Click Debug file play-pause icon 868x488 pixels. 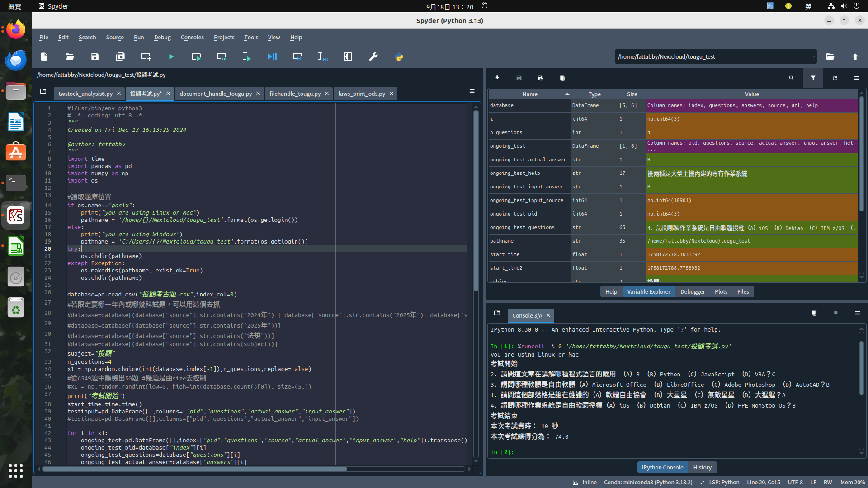point(272,56)
